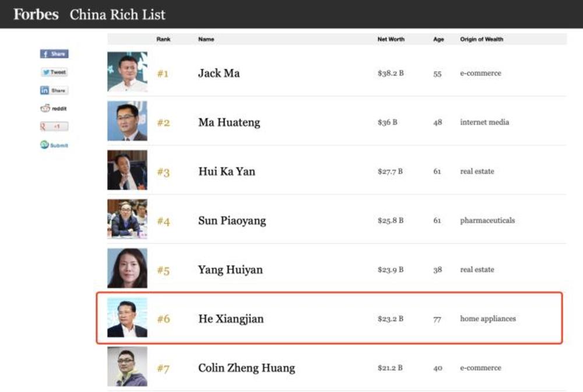Share the page on LinkedIn
583x392 pixels.
tap(54, 90)
